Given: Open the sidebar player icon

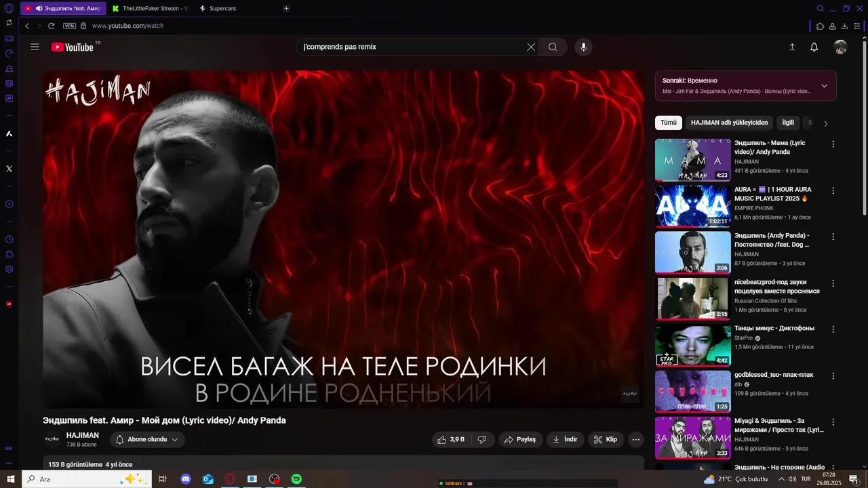Looking at the screenshot, I should [9, 204].
